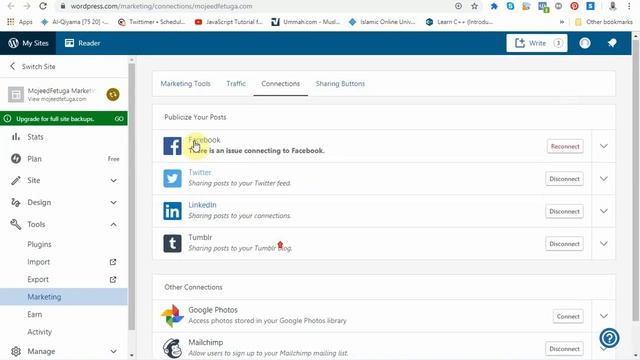Select Marketing in the sidebar
Screen dimensions: 640x360
[64, 297]
